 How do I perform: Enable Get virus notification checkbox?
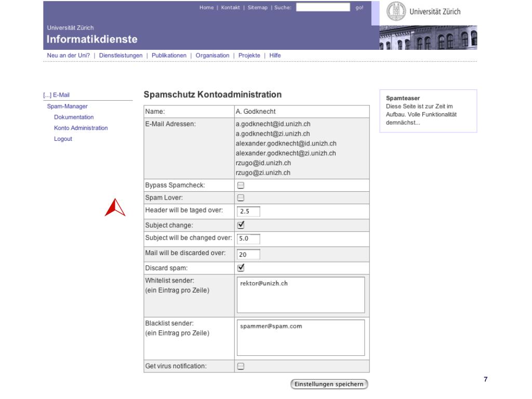[x=241, y=366]
